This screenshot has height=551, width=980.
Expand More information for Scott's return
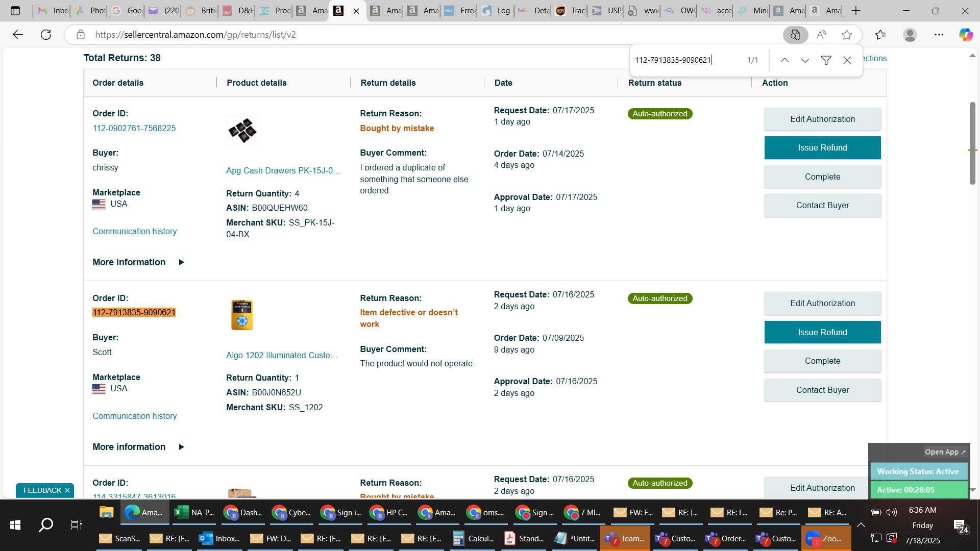pyautogui.click(x=138, y=447)
